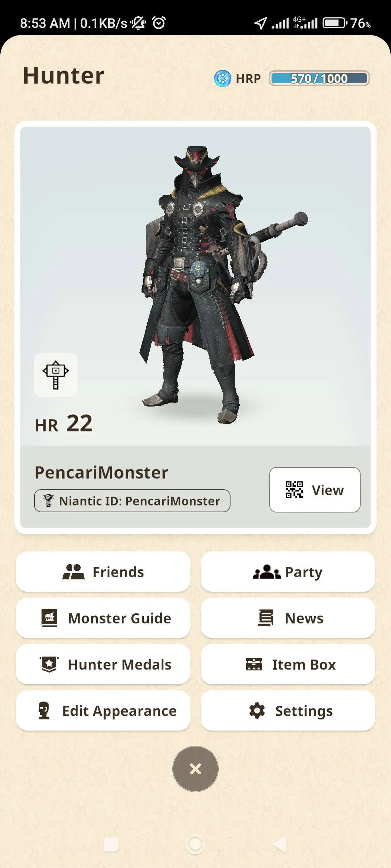Image resolution: width=391 pixels, height=868 pixels.
Task: Tap the Niantic ID: PencariMonster badge
Action: click(132, 501)
